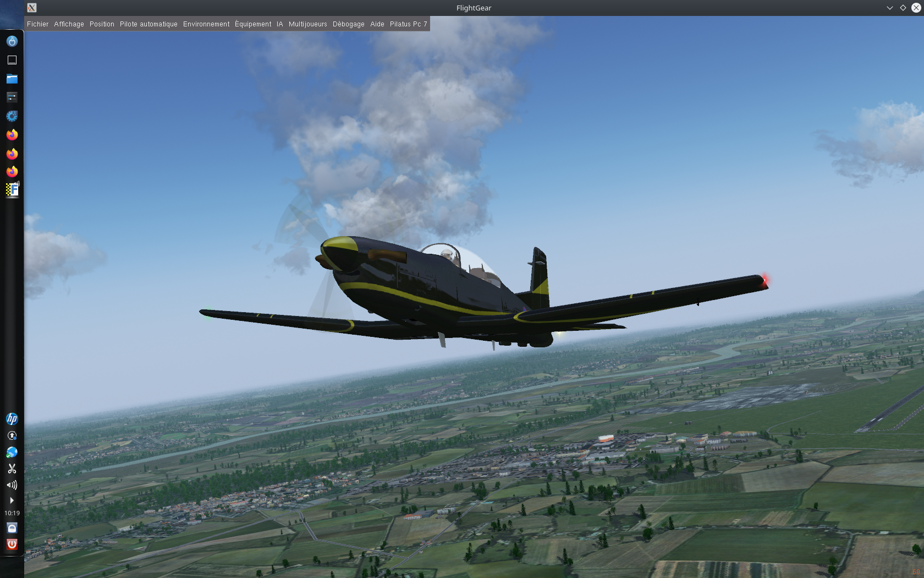
Task: Open the Équipement menu
Action: point(253,24)
